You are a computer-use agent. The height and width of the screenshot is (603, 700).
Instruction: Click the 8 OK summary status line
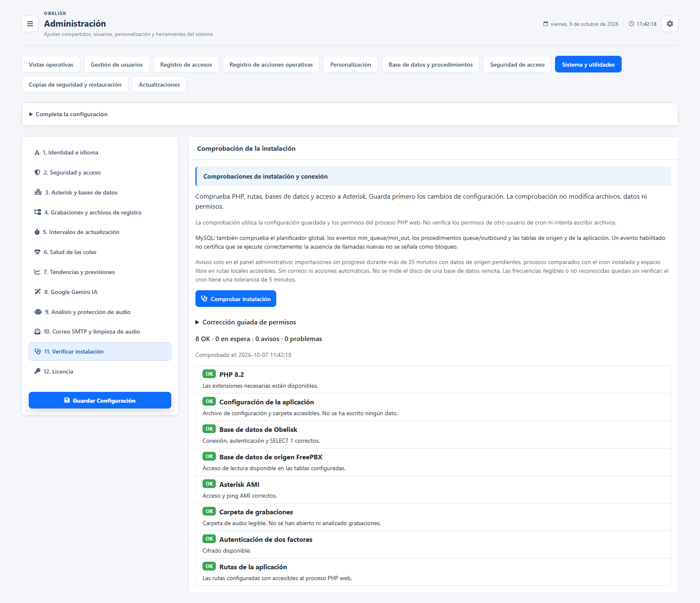(x=259, y=339)
